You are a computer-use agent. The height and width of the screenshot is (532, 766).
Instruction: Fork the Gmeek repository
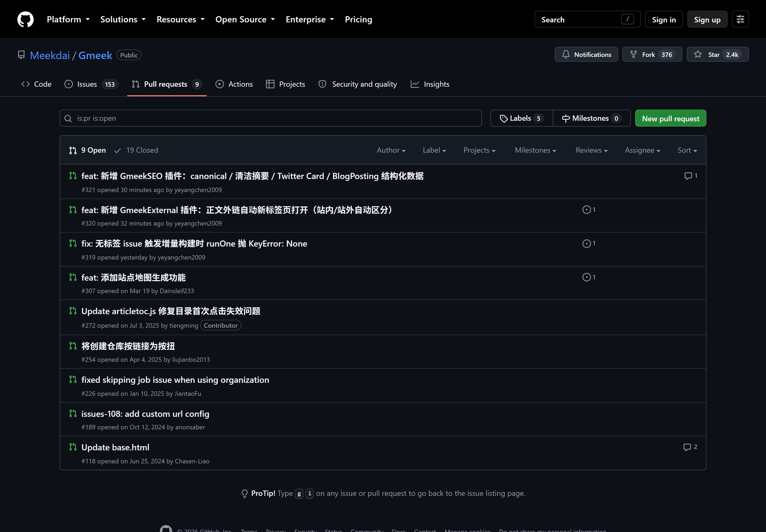[x=652, y=54]
